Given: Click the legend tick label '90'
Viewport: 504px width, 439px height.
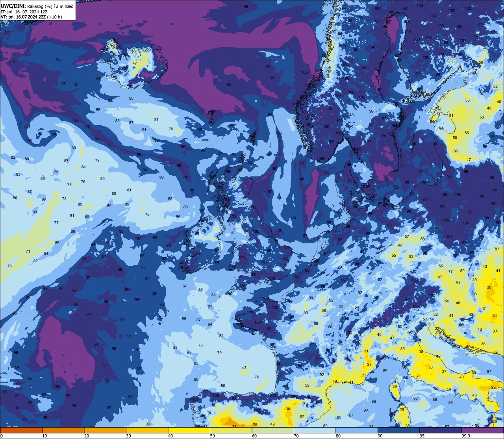Looking at the screenshot, I should [x=380, y=436].
